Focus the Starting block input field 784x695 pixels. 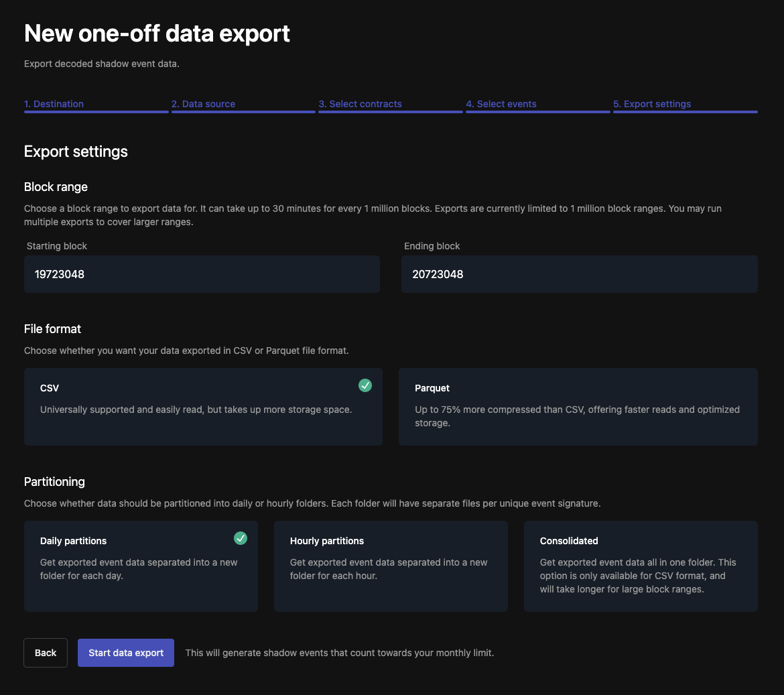202,274
